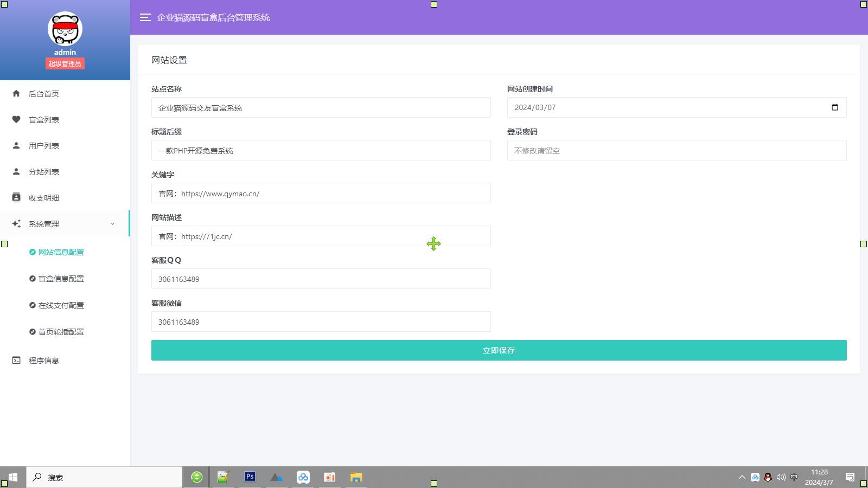The width and height of the screenshot is (868, 488).
Task: Select 盲盒信息配置 submenu item
Action: [61, 279]
